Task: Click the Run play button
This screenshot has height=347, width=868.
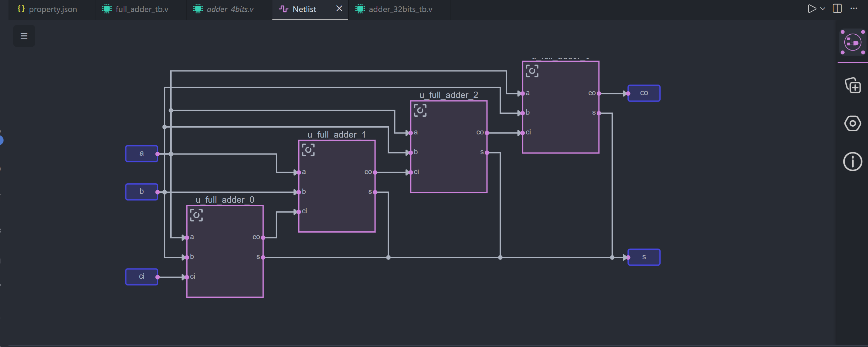Action: click(812, 9)
